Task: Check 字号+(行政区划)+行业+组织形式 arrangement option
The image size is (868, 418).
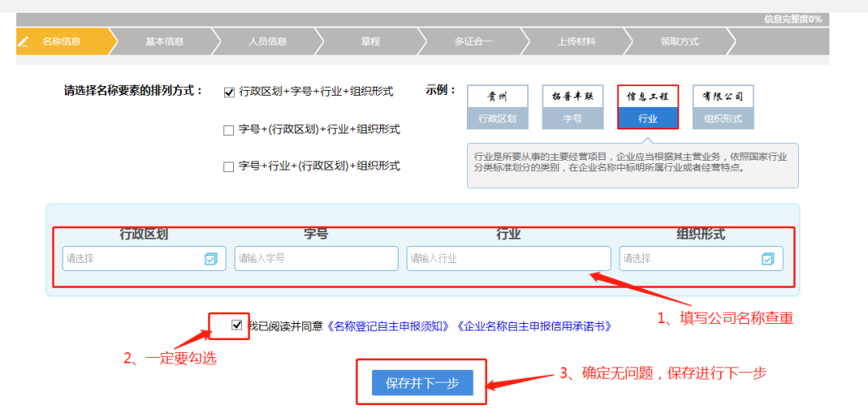Action: click(228, 131)
